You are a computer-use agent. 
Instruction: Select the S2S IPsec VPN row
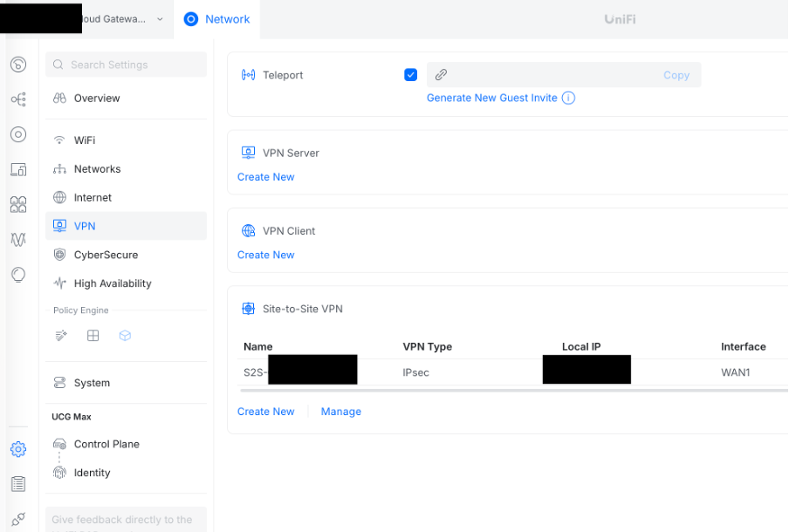(512, 372)
